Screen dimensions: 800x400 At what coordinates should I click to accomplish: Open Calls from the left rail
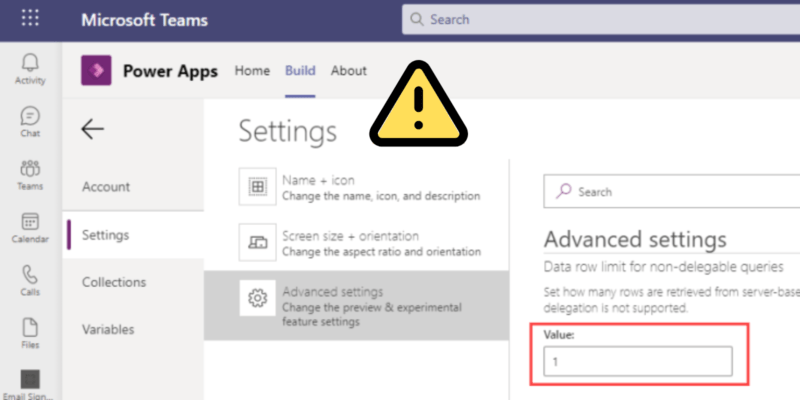point(30,279)
